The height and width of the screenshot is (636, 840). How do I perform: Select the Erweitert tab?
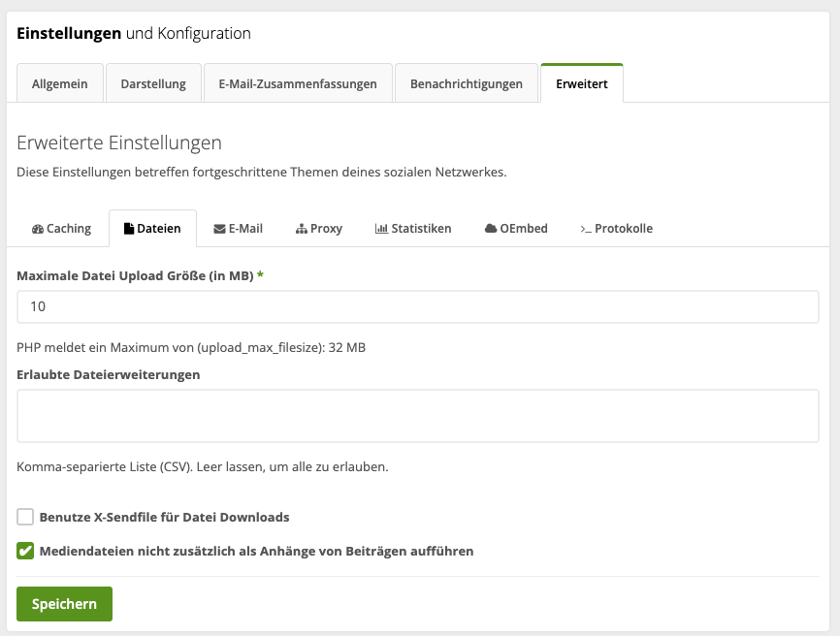(x=581, y=83)
